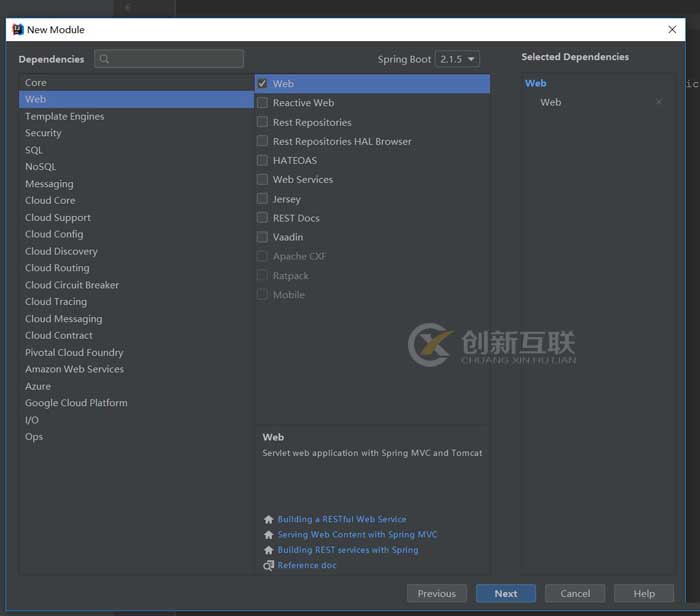Uncheck the Web dependency checkbox

pyautogui.click(x=262, y=83)
